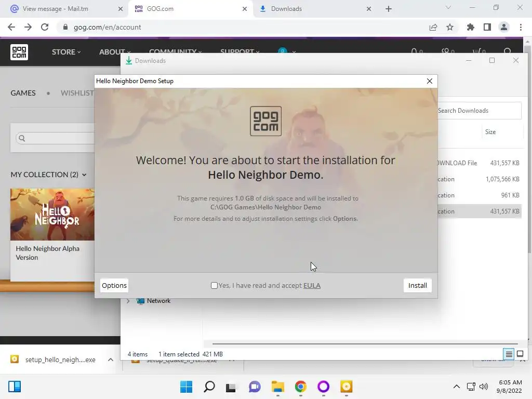Image resolution: width=532 pixels, height=399 pixels.
Task: Click the Install button
Action: (418, 286)
